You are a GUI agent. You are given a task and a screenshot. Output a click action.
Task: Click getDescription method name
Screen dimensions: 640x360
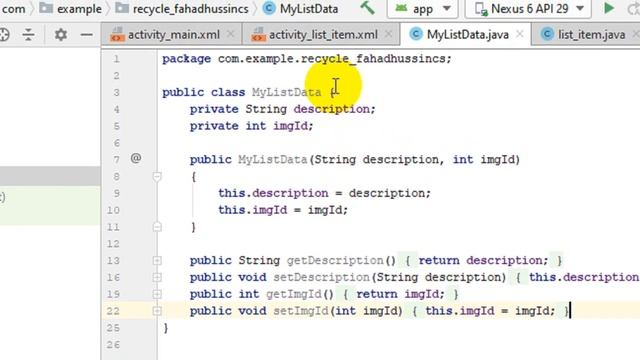[x=335, y=260]
